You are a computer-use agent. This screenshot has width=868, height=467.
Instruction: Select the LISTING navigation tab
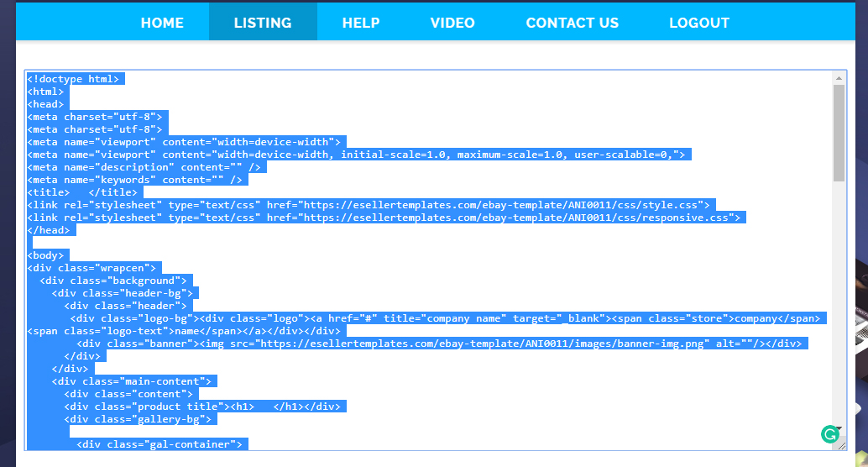coord(263,23)
